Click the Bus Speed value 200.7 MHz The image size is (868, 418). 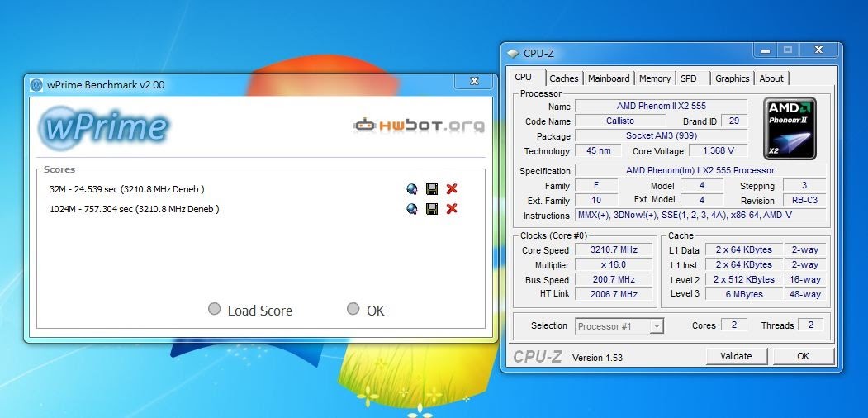pos(614,279)
